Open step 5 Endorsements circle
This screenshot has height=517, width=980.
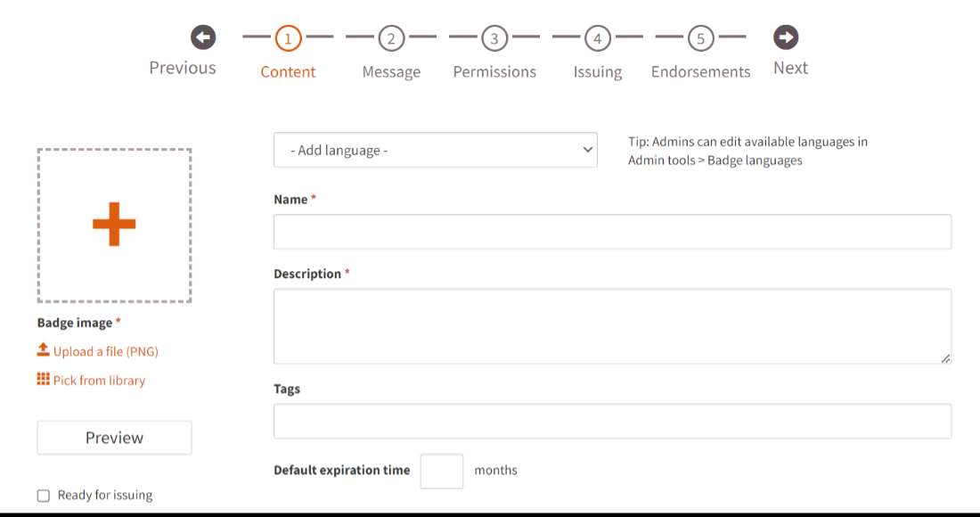700,38
